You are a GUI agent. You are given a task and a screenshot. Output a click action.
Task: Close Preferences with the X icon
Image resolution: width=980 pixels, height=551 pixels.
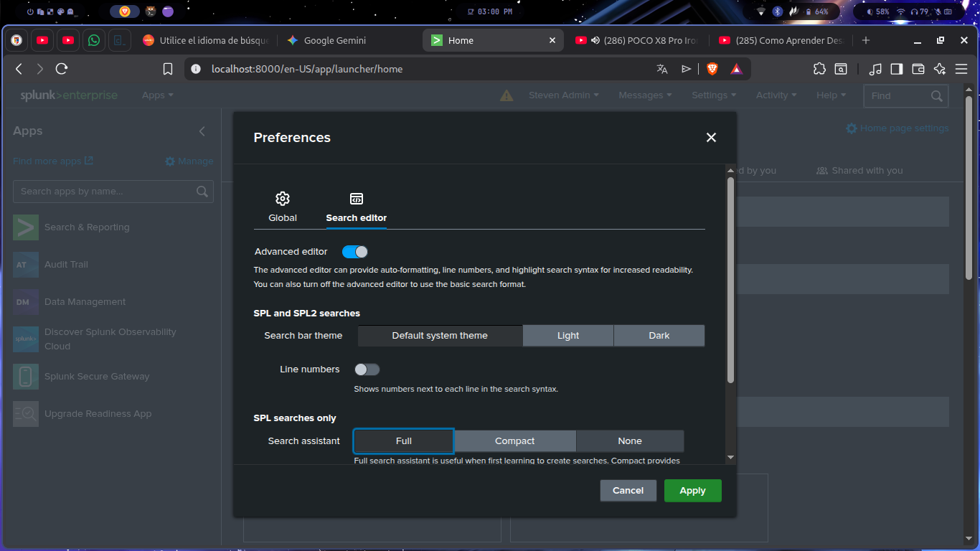pos(711,138)
